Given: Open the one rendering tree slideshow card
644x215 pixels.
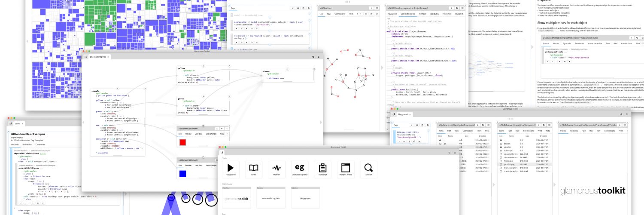Looking at the screenshot, I should click(x=270, y=197).
